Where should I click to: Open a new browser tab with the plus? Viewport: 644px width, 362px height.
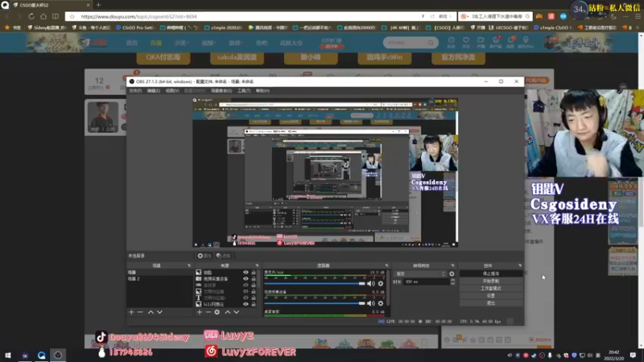pyautogui.click(x=98, y=5)
